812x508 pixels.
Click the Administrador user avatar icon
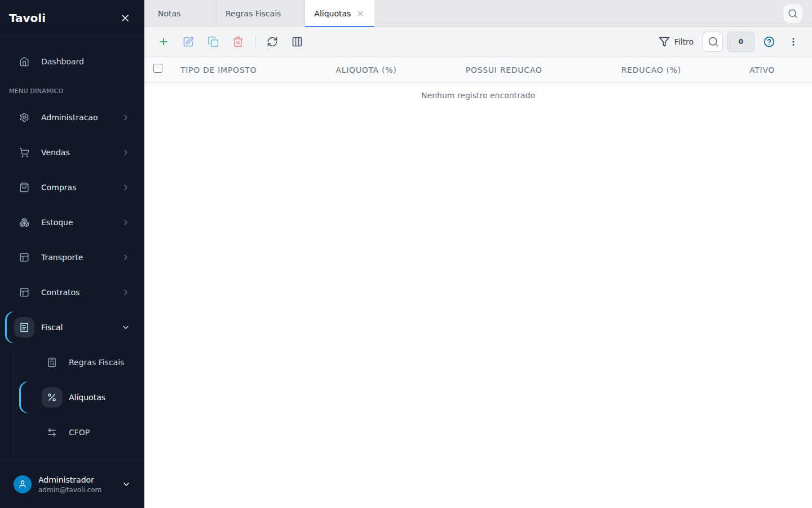point(23,484)
